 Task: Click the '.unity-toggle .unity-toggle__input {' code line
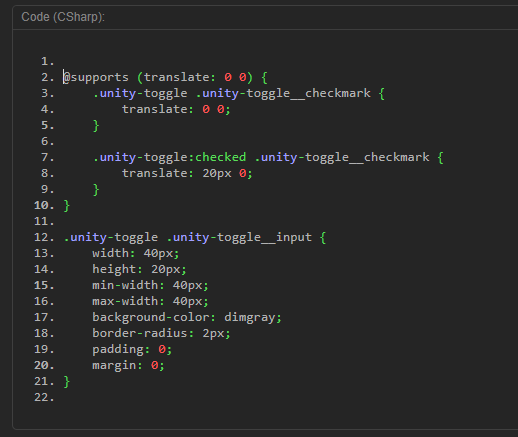click(195, 237)
